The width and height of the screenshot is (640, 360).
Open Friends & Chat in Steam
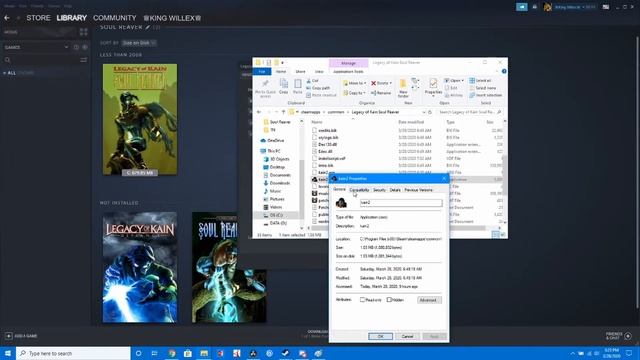pyautogui.click(x=619, y=336)
